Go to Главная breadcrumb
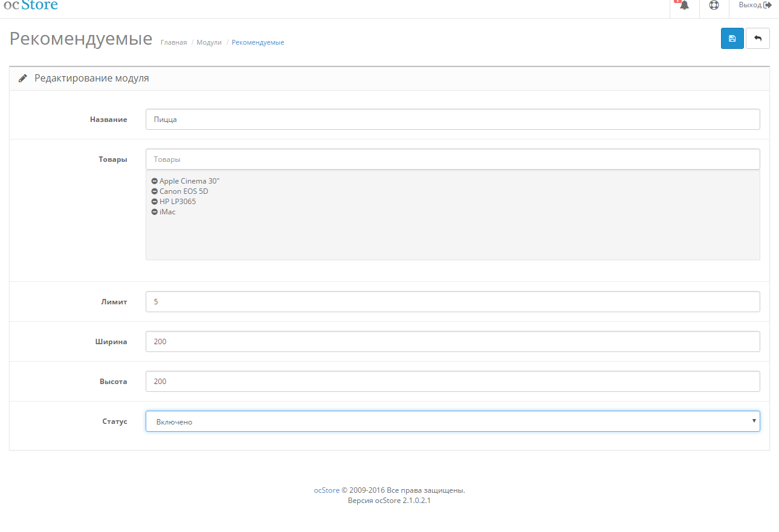 [173, 42]
